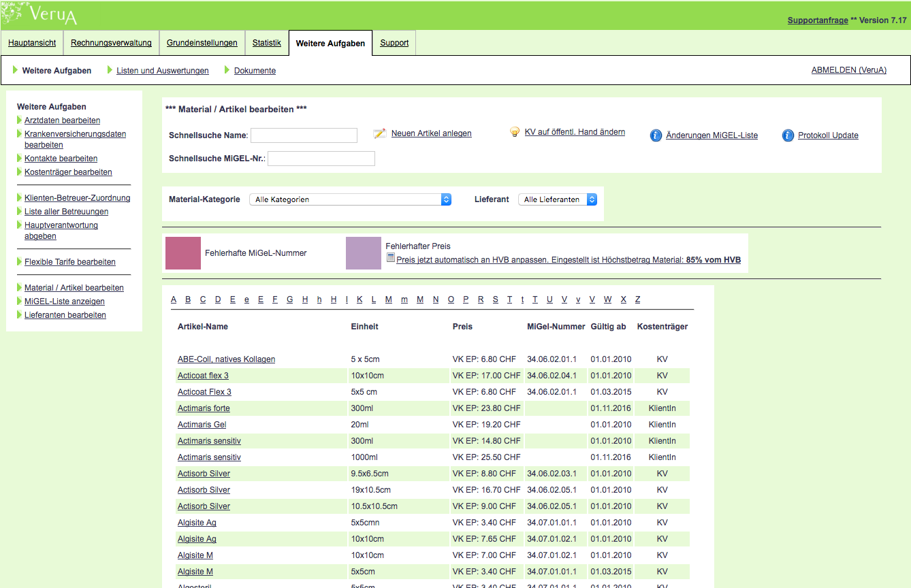Open MiGEL-Liste anzeigen in the sidebar
The image size is (911, 588).
click(x=64, y=301)
